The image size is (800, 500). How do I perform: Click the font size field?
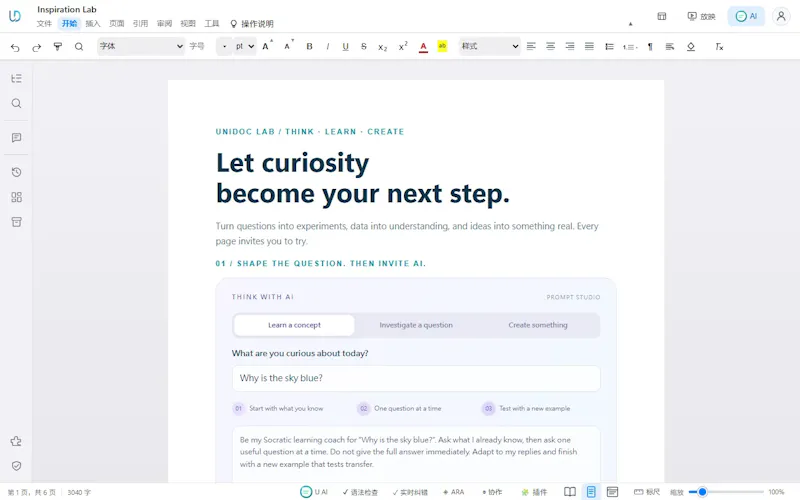(201, 46)
